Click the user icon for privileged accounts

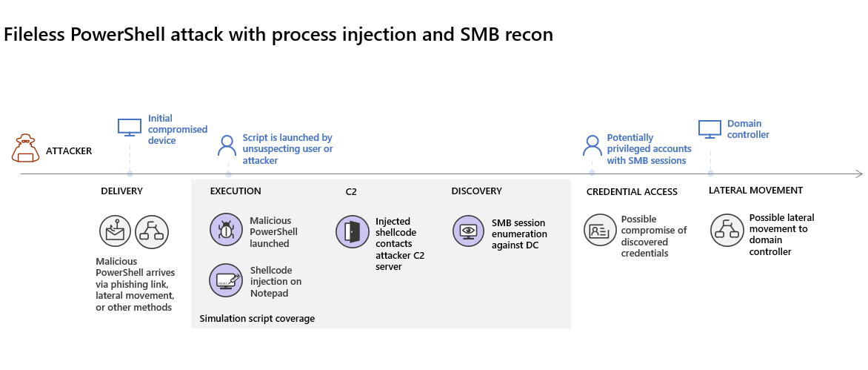592,145
